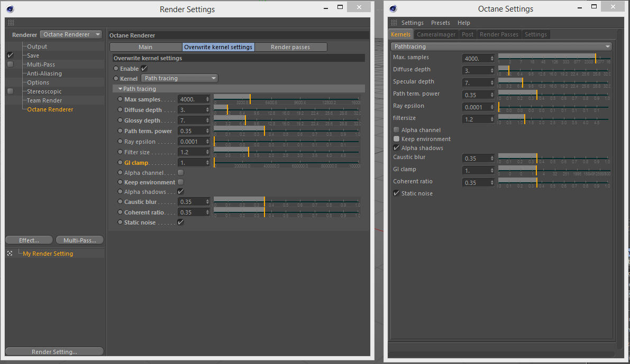
Task: Collapse the Path tracing section
Action: coord(120,89)
